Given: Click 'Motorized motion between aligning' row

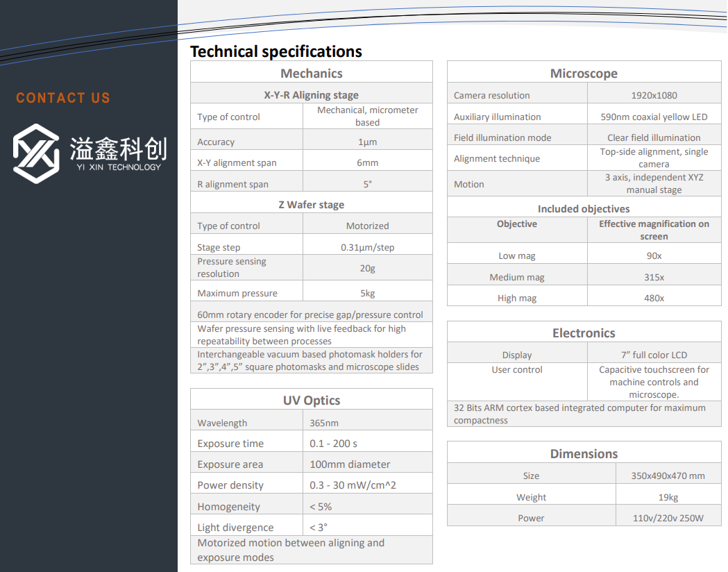Looking at the screenshot, I should tap(312, 550).
